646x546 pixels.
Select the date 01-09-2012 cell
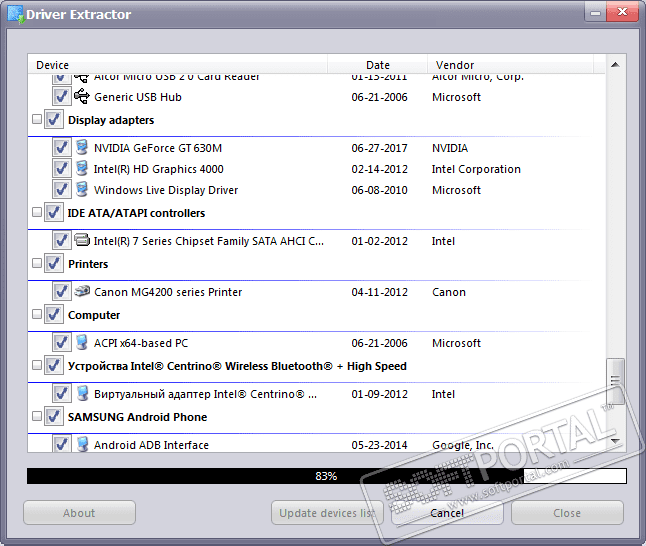click(x=379, y=394)
